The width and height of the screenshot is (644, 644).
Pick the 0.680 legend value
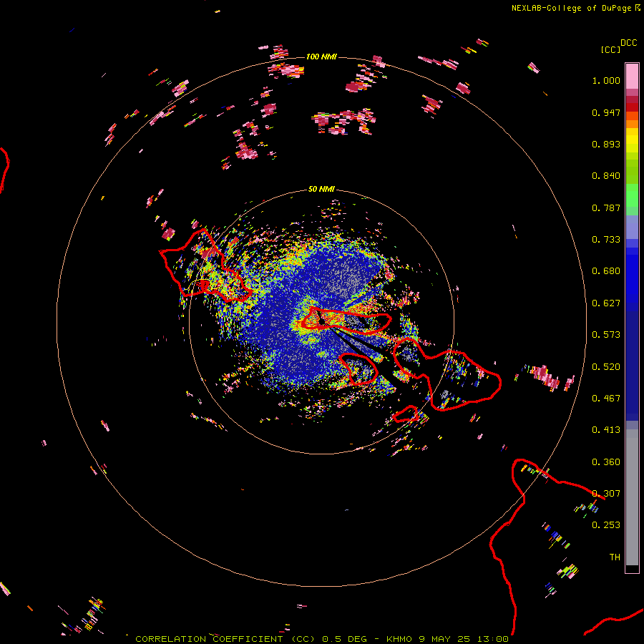click(606, 271)
